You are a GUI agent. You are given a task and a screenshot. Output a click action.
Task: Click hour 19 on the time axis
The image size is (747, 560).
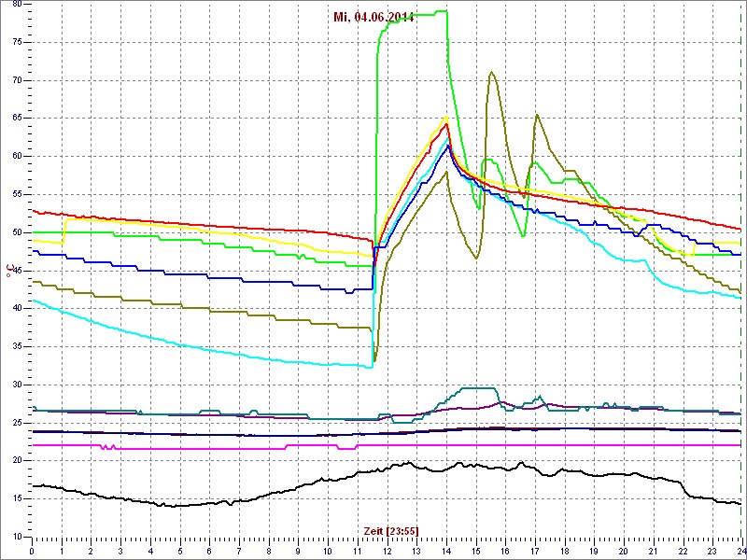pyautogui.click(x=594, y=551)
